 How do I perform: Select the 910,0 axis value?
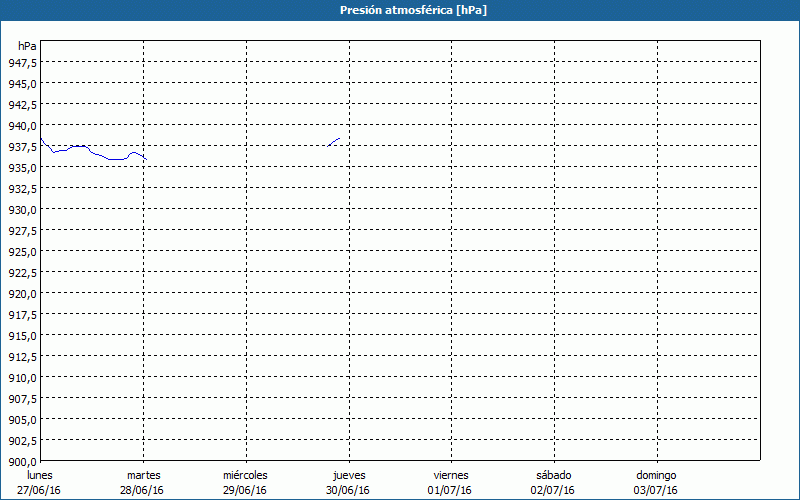click(x=22, y=378)
